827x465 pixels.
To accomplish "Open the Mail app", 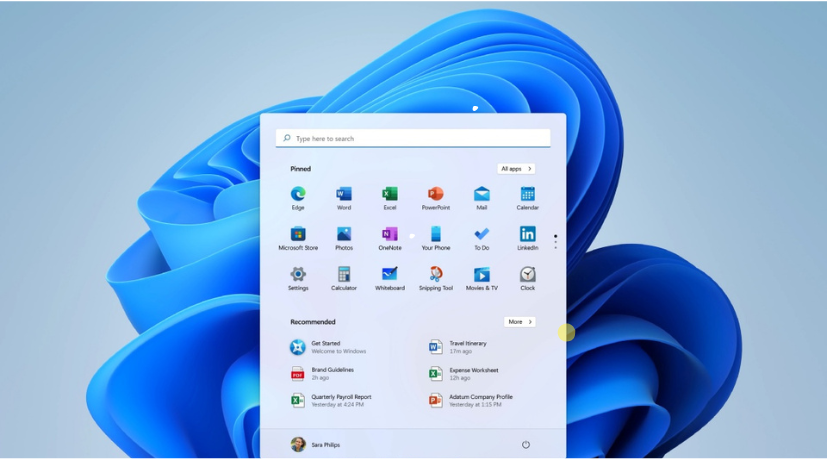I will (x=481, y=194).
